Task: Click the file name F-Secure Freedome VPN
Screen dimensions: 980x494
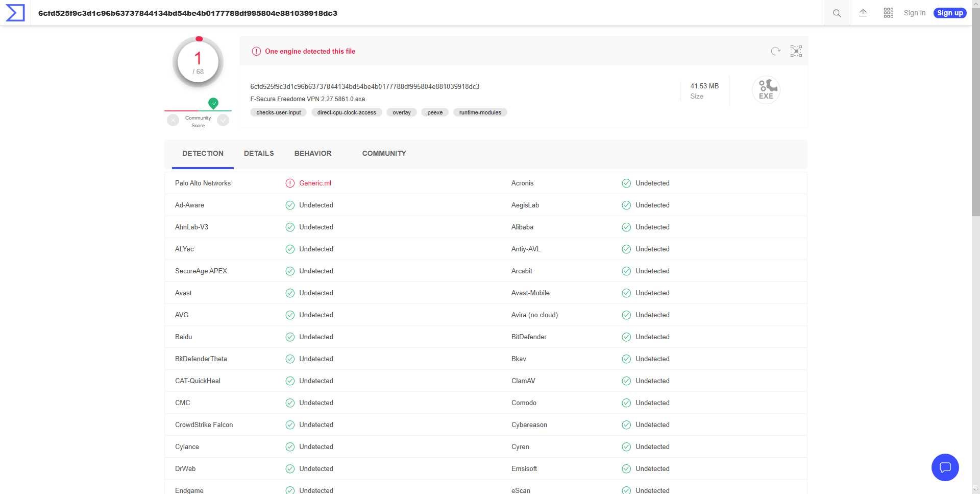Action: pos(307,99)
